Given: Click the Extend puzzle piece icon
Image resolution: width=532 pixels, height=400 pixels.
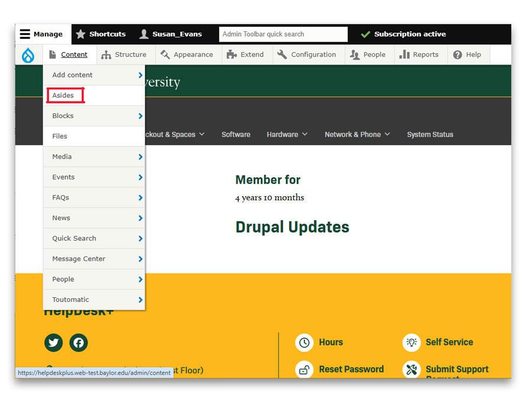Looking at the screenshot, I should [231, 54].
